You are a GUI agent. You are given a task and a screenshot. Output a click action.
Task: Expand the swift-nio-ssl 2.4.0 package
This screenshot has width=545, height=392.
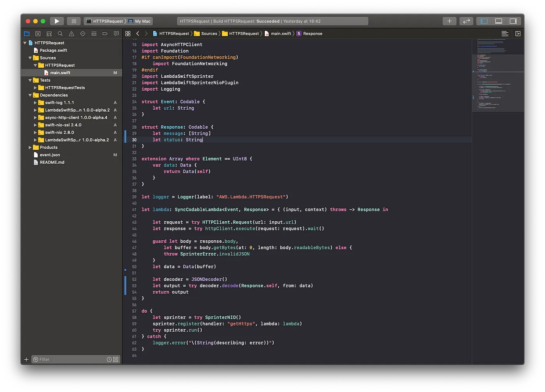[35, 125]
